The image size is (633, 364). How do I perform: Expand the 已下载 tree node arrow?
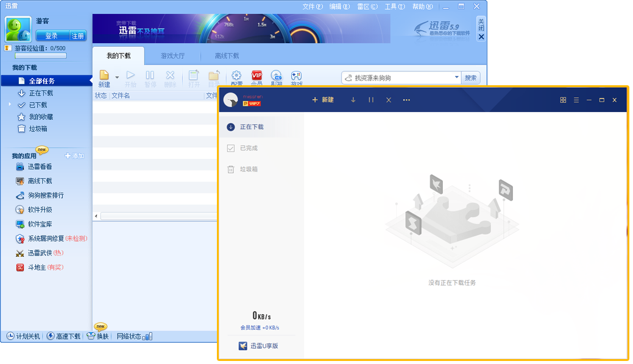click(x=10, y=105)
